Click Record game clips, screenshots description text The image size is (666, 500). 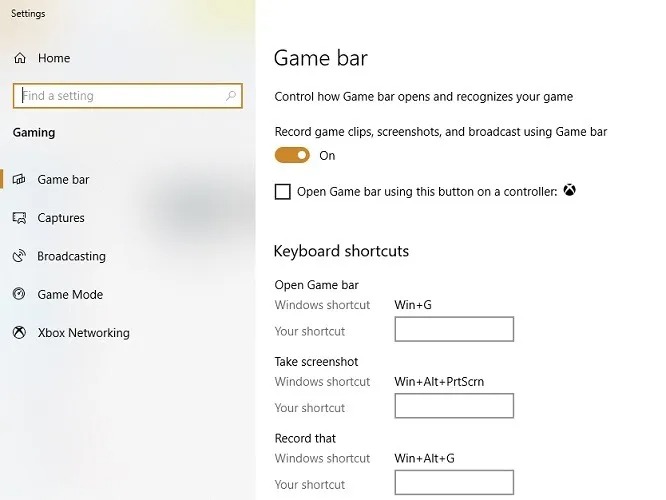tap(440, 132)
